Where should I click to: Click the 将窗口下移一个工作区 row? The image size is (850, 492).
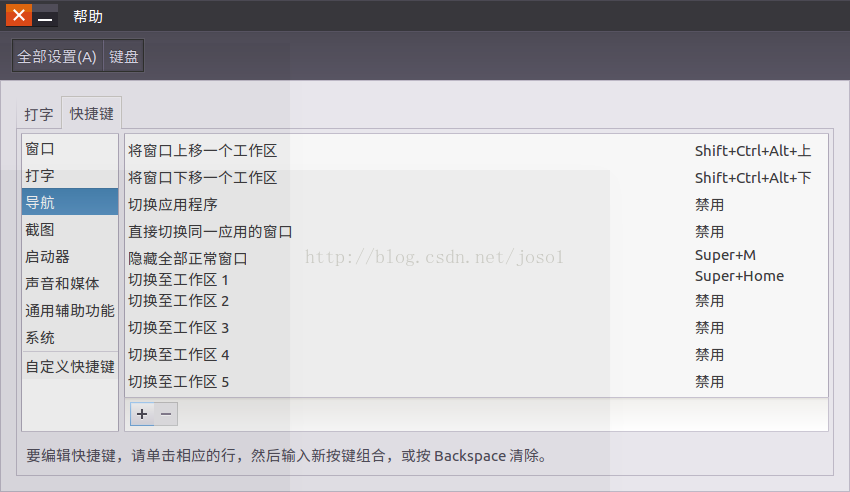click(x=476, y=178)
